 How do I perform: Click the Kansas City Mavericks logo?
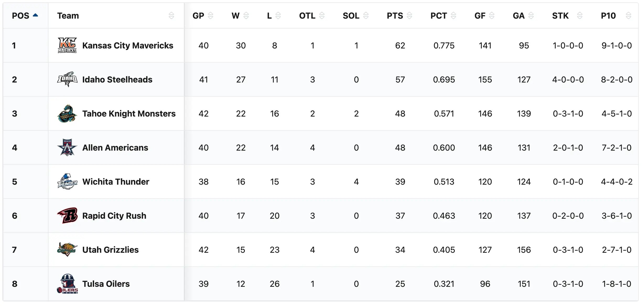click(x=67, y=45)
